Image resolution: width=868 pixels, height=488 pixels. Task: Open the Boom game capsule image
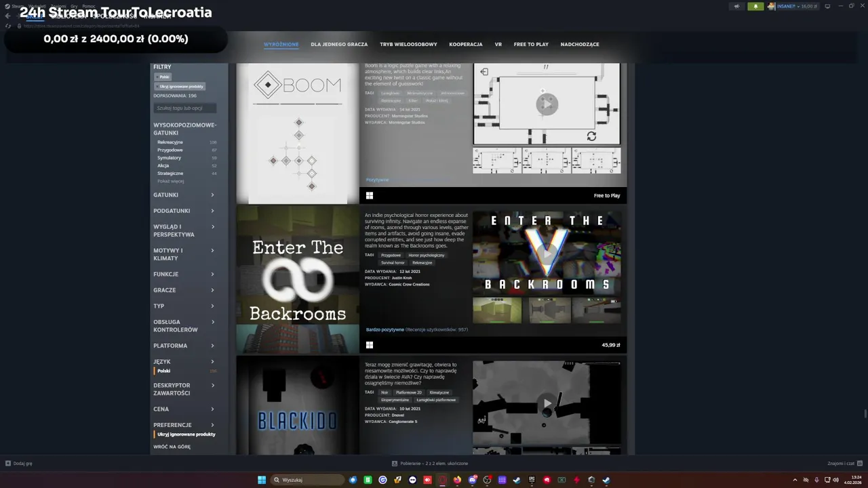point(298,134)
